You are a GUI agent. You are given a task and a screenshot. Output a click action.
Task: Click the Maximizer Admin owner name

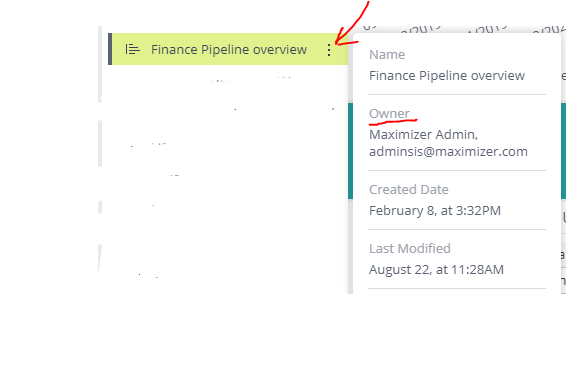(423, 134)
